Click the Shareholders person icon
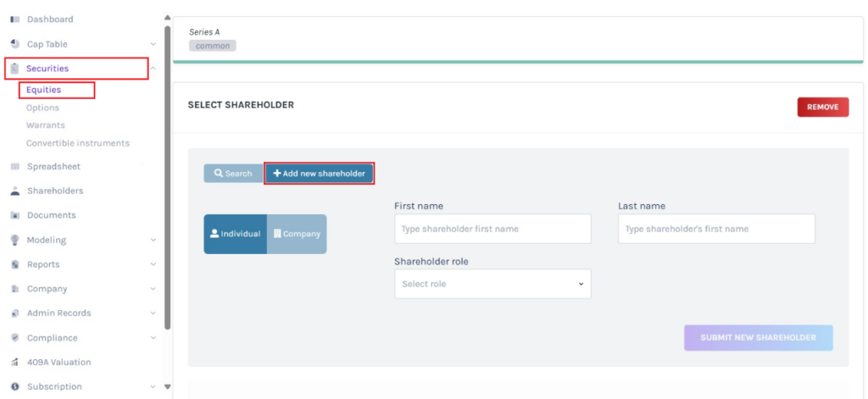 [14, 191]
